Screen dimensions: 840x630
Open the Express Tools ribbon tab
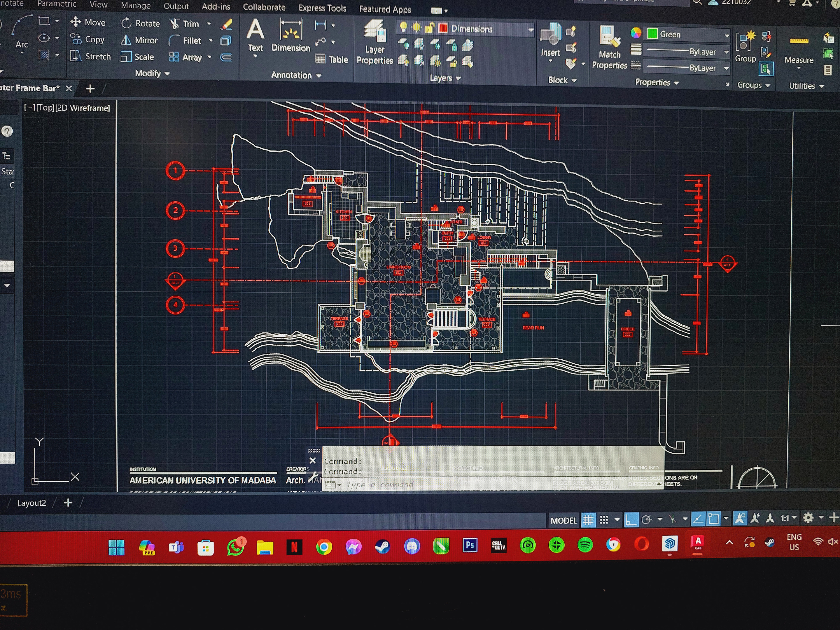pos(322,8)
